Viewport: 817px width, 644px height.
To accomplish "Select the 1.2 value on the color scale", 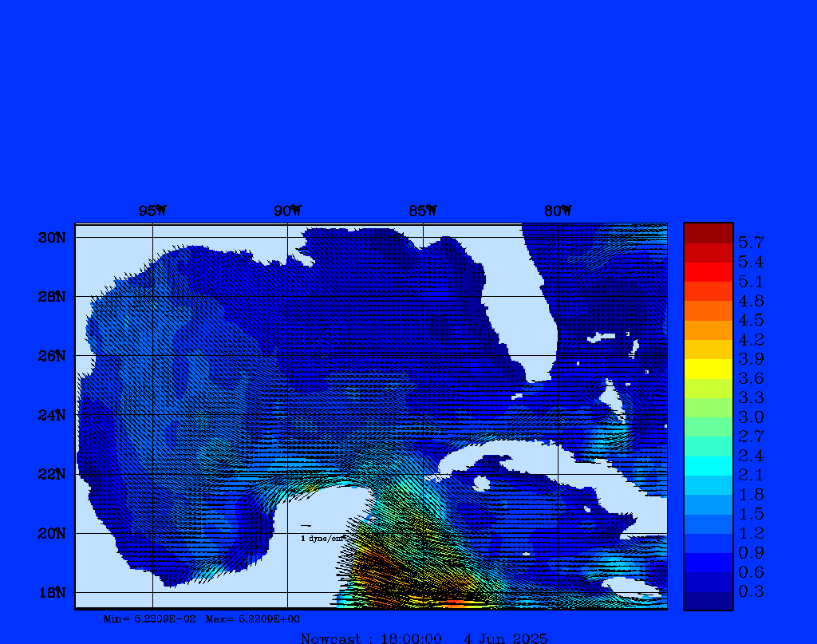I will click(x=751, y=533).
